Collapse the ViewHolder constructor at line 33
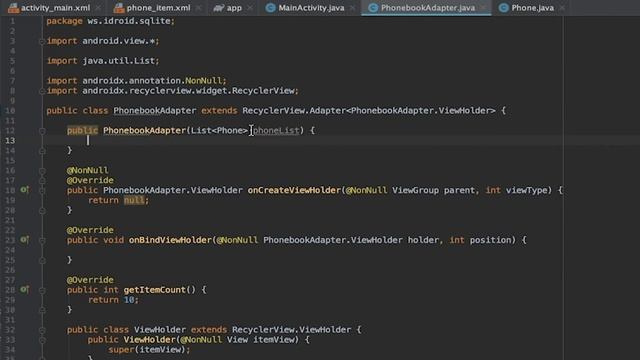This screenshot has width=640, height=360. point(42,340)
